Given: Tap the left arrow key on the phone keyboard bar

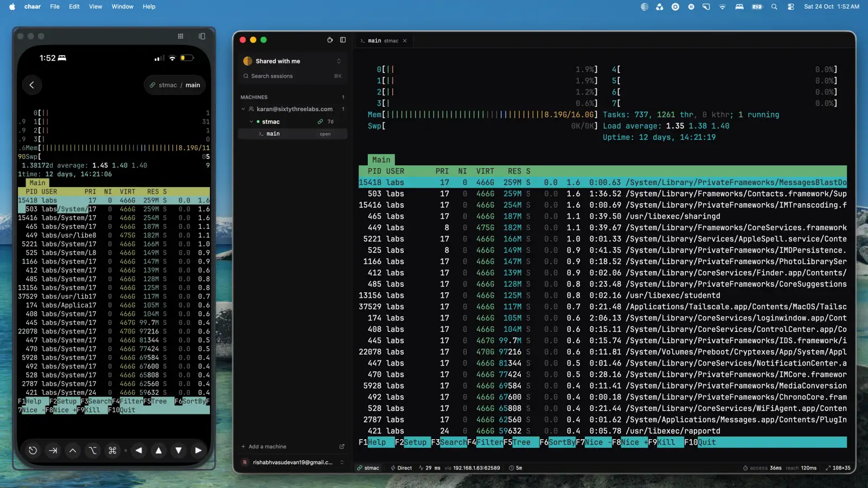Looking at the screenshot, I should (139, 450).
